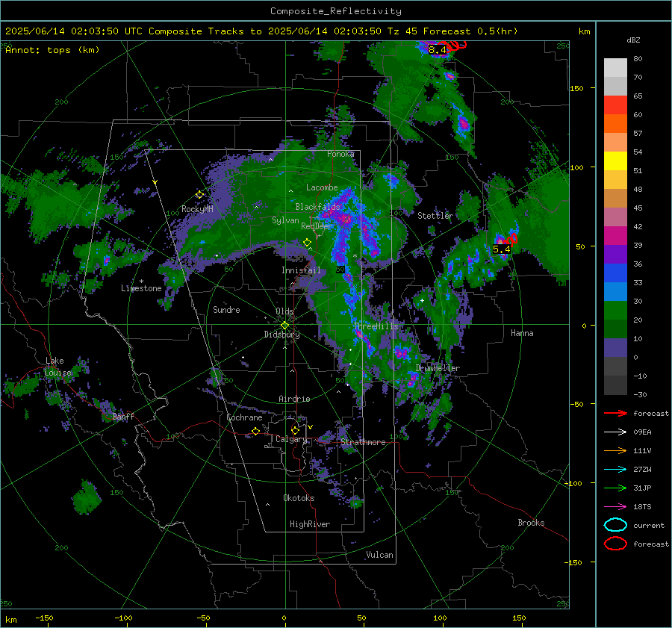Click the white 09EA arrow legend icon

point(615,432)
